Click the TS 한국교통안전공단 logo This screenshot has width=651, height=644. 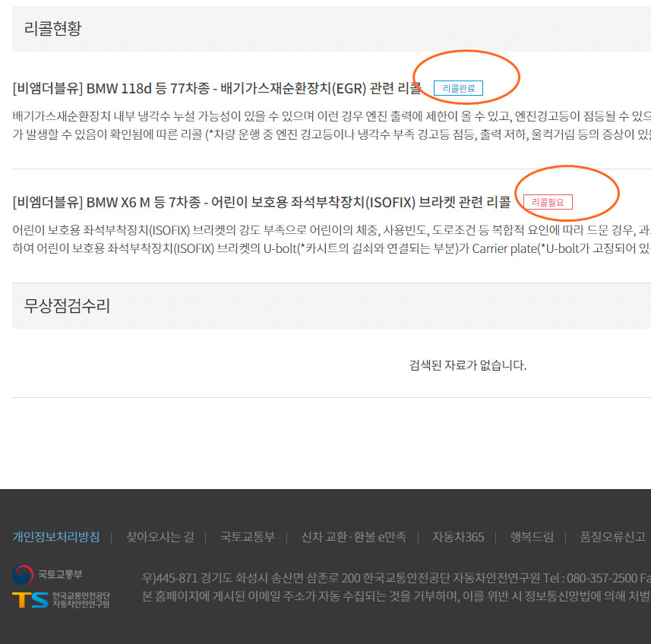61,600
